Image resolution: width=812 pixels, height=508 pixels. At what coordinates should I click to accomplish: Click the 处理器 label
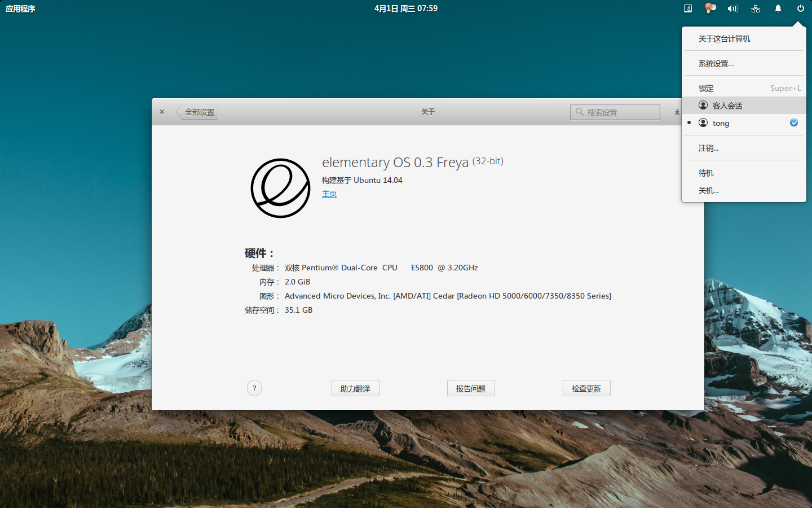point(265,268)
